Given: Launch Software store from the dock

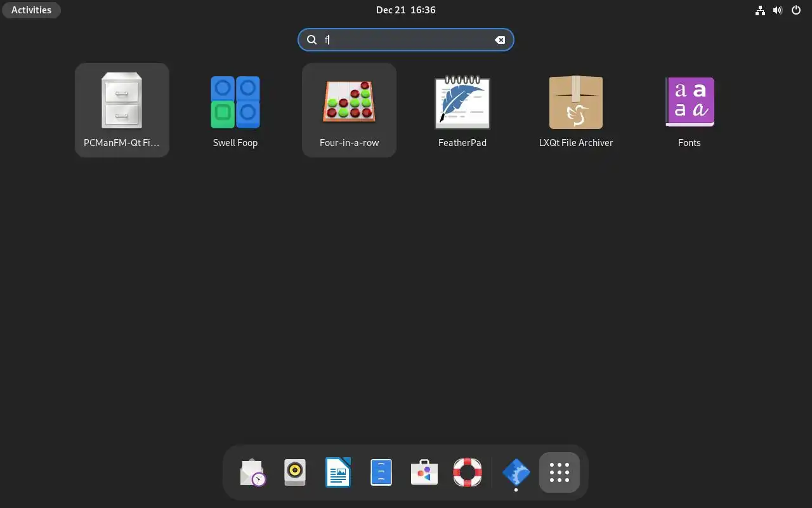Looking at the screenshot, I should [x=424, y=472].
